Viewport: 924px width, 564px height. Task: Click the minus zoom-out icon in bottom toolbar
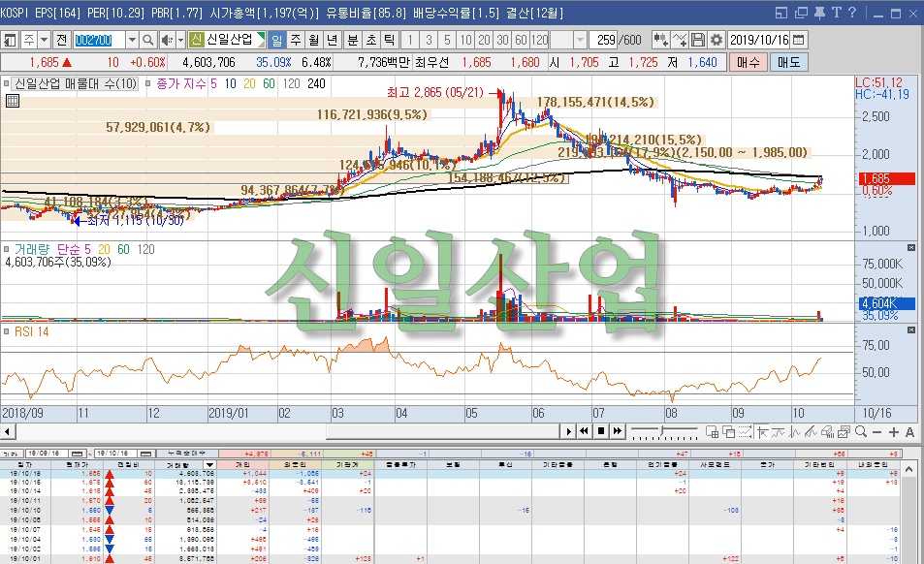876,432
